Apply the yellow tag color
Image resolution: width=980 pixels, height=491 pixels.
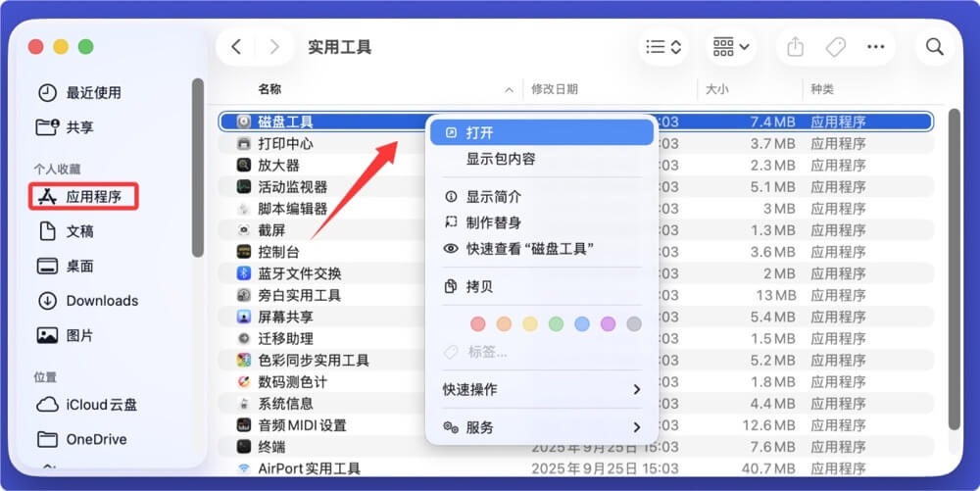click(x=530, y=323)
